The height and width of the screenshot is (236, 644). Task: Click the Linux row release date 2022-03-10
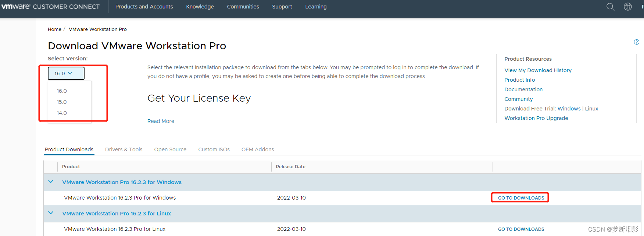coord(291,229)
